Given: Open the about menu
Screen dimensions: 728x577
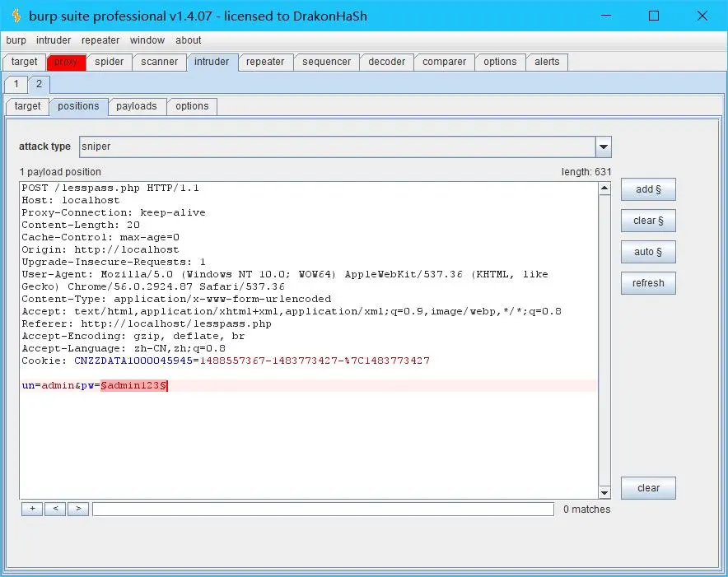Looking at the screenshot, I should tap(188, 40).
